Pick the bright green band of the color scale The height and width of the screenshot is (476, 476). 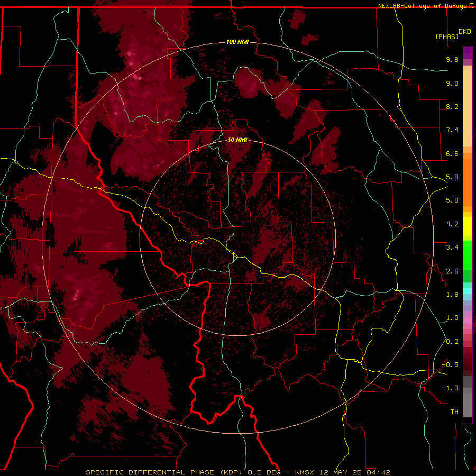pyautogui.click(x=467, y=255)
